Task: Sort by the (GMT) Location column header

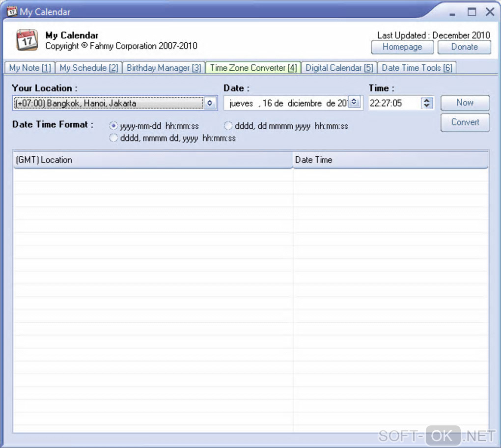Action: point(153,160)
